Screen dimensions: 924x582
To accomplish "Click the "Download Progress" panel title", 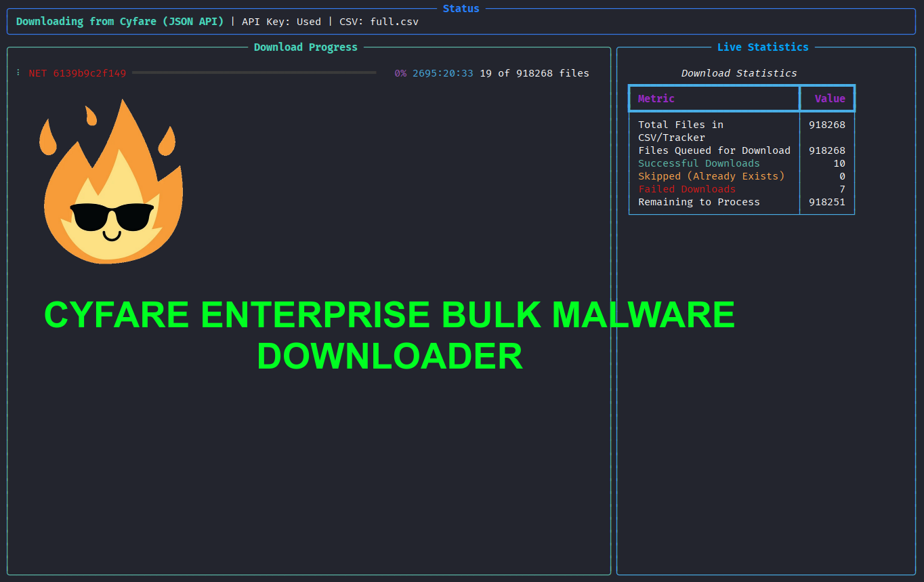I will (306, 47).
